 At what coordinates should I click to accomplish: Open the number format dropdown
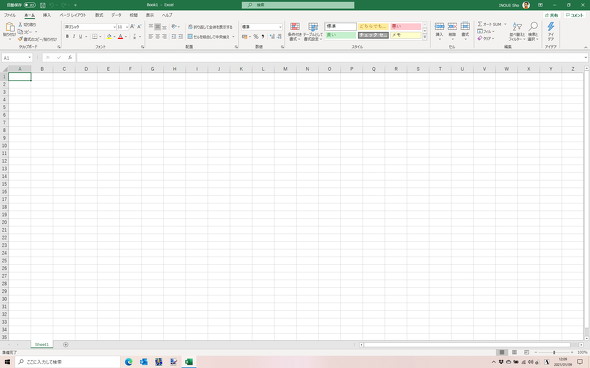pyautogui.click(x=280, y=27)
